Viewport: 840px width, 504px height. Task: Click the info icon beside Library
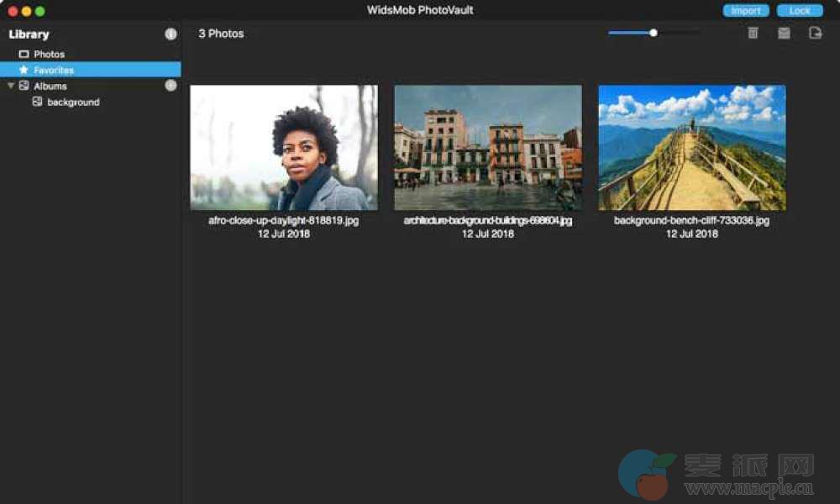click(171, 34)
